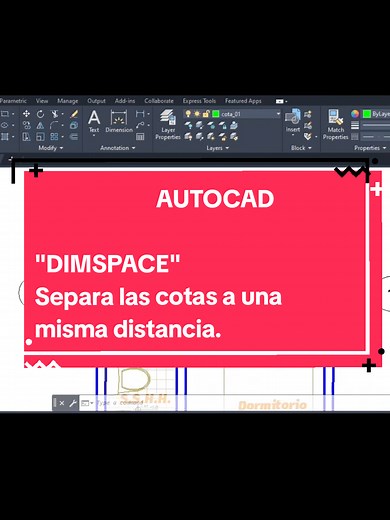390x520 pixels.
Task: Click the object color wheel icon
Action: coord(355,114)
